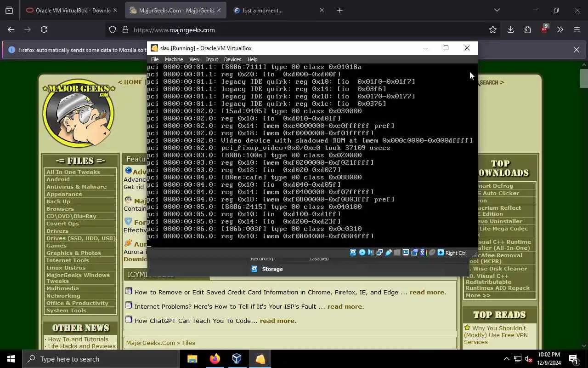Click the Windows taskbar search box
This screenshot has width=588, height=368.
(101, 359)
